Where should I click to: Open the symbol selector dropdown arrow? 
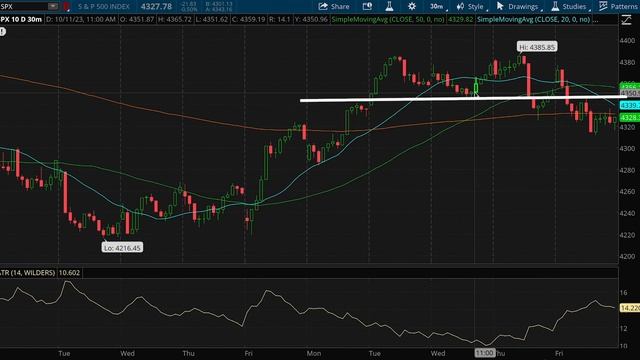pyautogui.click(x=53, y=6)
